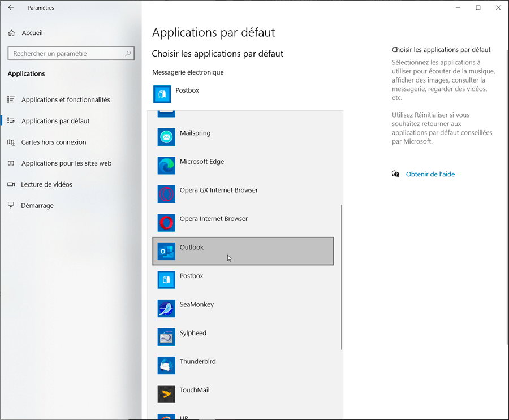
Task: Click the Démarrage monitor icon
Action: click(x=11, y=205)
